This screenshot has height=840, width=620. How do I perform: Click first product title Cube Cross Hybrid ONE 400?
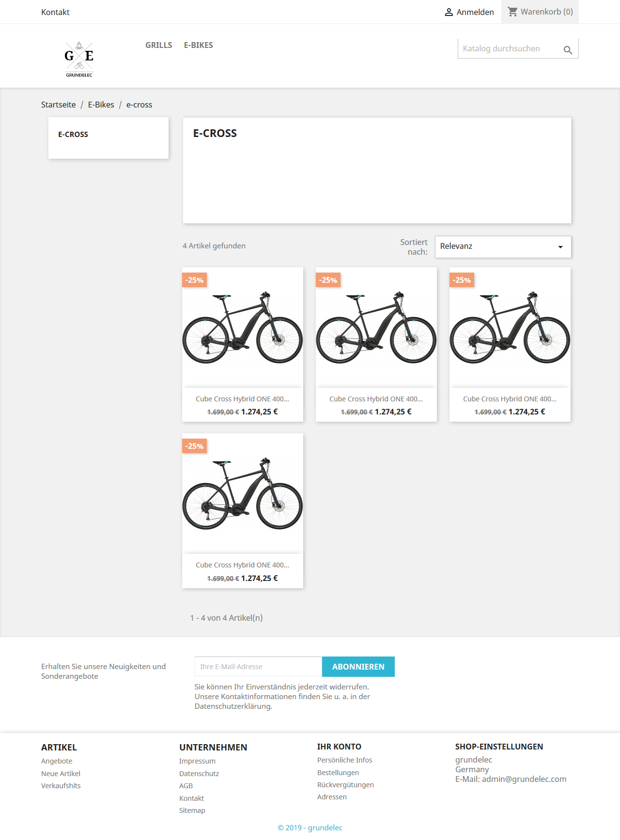pyautogui.click(x=242, y=399)
